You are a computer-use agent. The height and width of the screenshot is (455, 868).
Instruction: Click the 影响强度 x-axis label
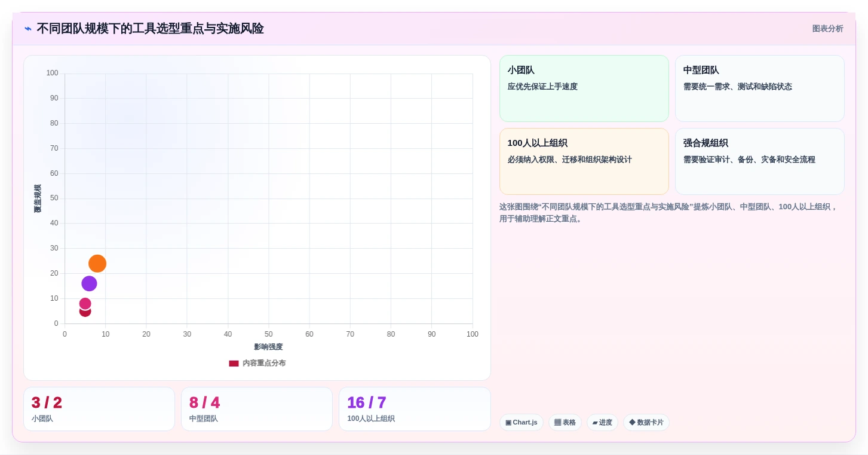[x=268, y=347]
